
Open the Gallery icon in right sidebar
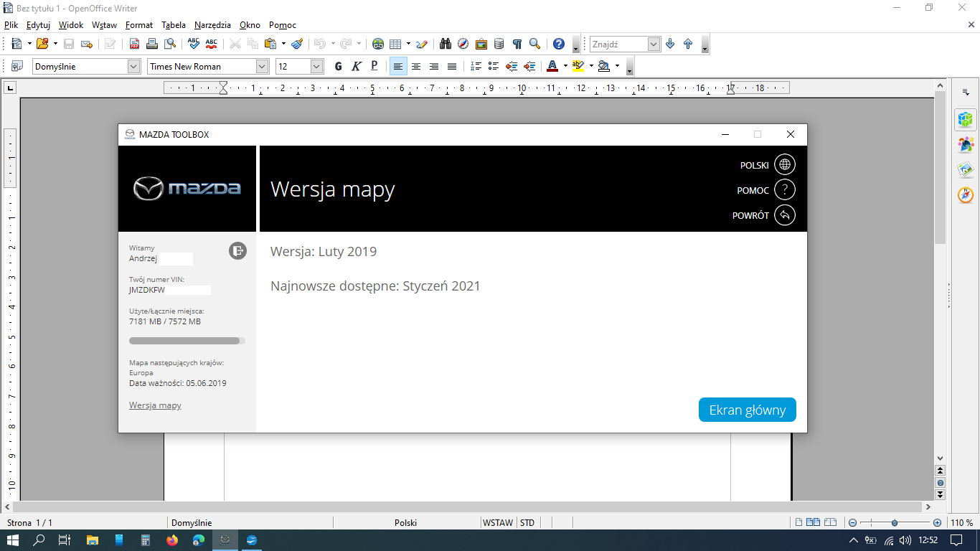(x=966, y=170)
